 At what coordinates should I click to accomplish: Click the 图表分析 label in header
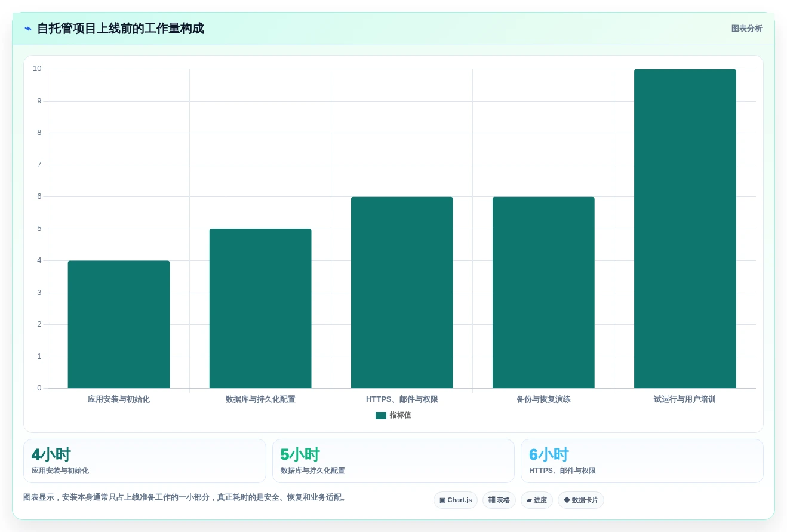[746, 29]
